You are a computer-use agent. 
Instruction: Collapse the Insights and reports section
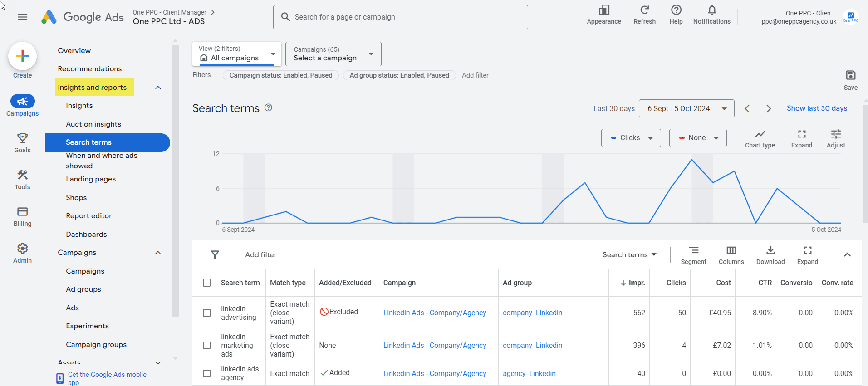coord(158,88)
